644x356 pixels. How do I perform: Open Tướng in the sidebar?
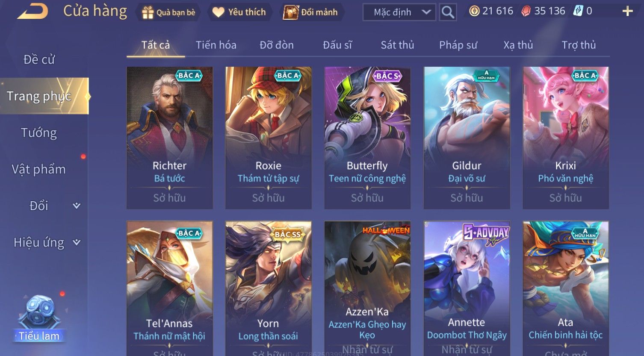(39, 133)
